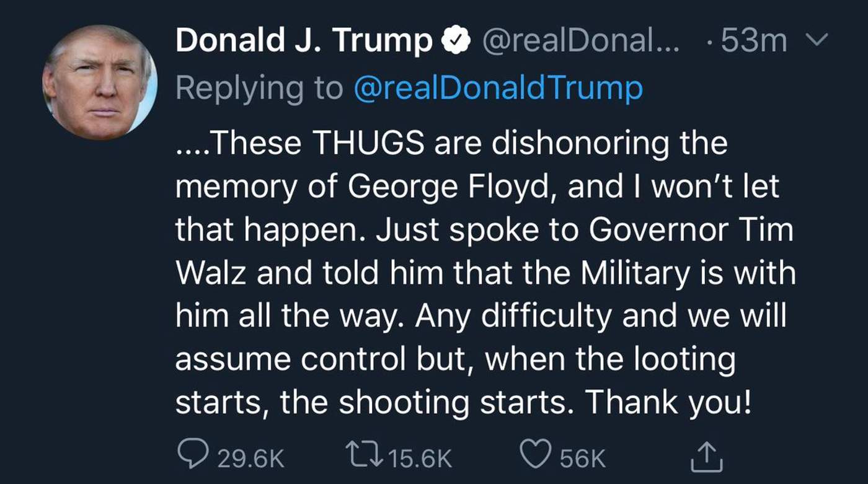
Task: Click the 56K likes count
Action: point(582,459)
